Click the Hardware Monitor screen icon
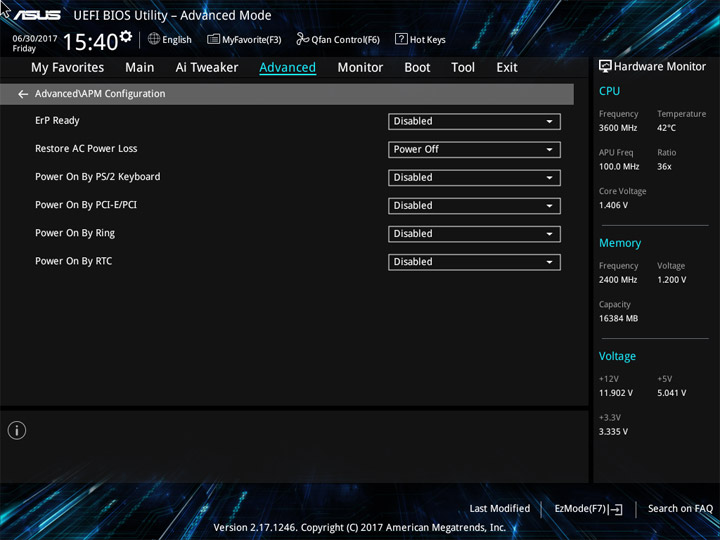Screen dimensions: 720x540 coord(605,66)
